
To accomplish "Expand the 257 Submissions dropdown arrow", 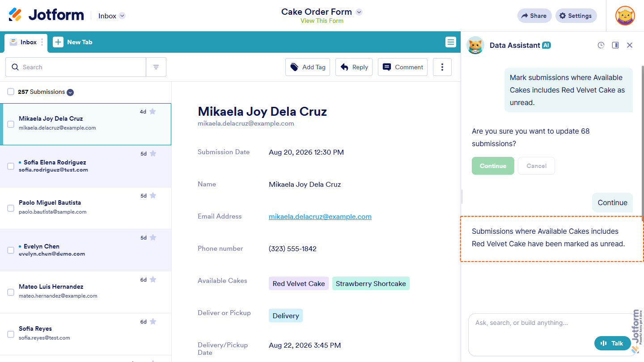I will pos(70,92).
